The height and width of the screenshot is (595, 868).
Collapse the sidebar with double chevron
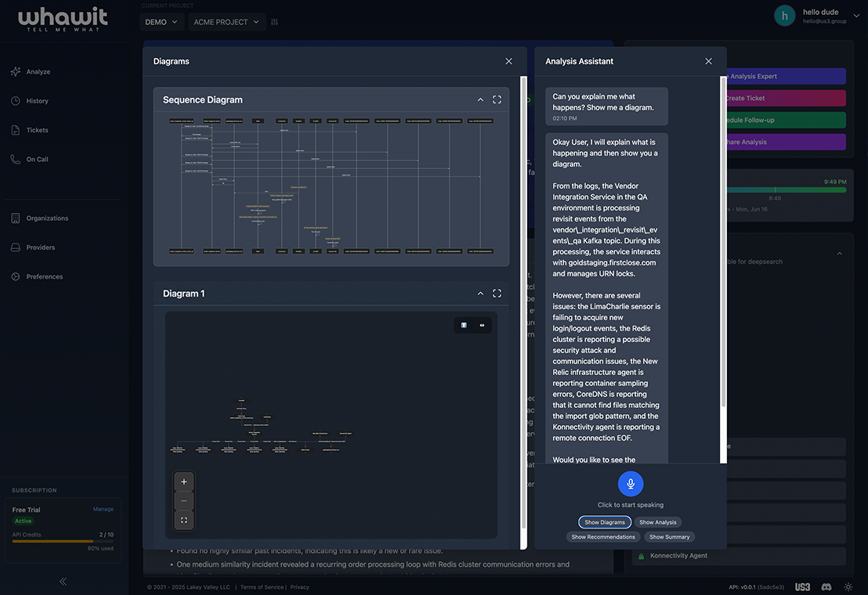tap(63, 581)
